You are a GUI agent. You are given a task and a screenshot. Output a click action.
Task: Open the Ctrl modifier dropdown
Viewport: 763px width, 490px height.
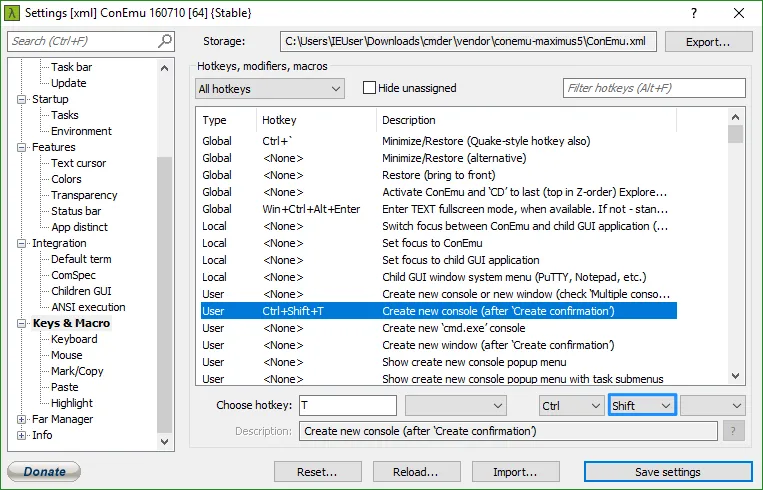(569, 405)
